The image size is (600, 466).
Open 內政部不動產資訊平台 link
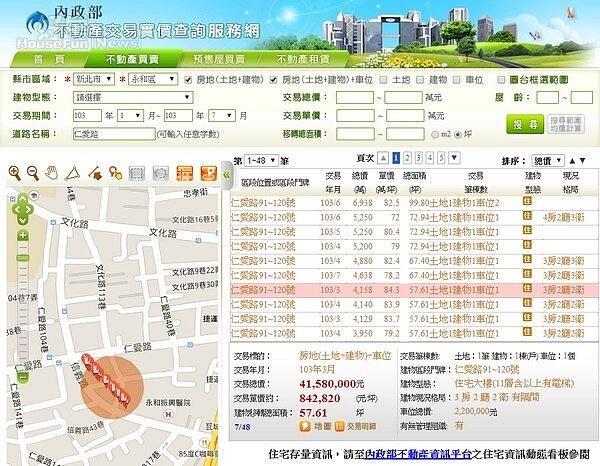[418, 454]
